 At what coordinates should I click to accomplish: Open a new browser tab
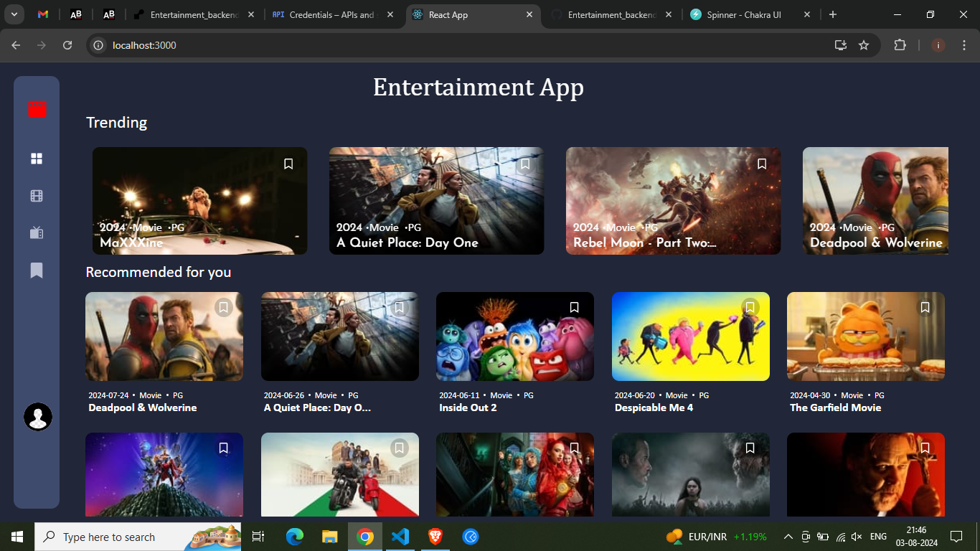833,14
